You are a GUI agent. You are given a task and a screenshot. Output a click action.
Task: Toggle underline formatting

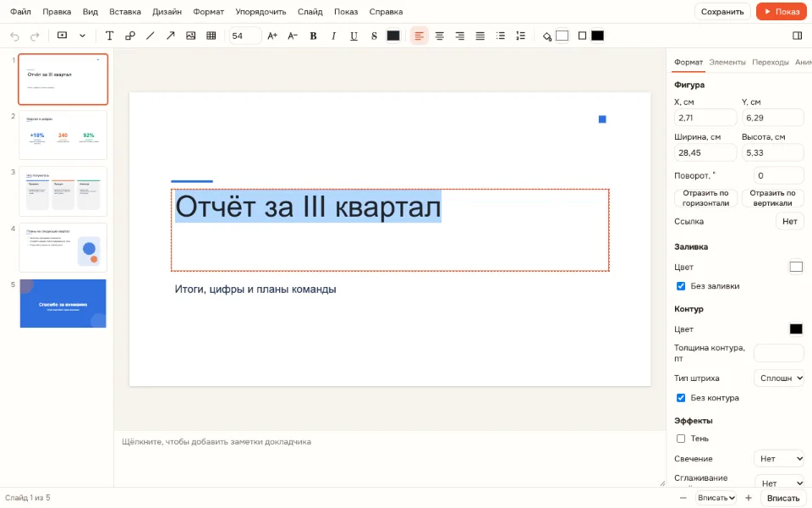354,36
